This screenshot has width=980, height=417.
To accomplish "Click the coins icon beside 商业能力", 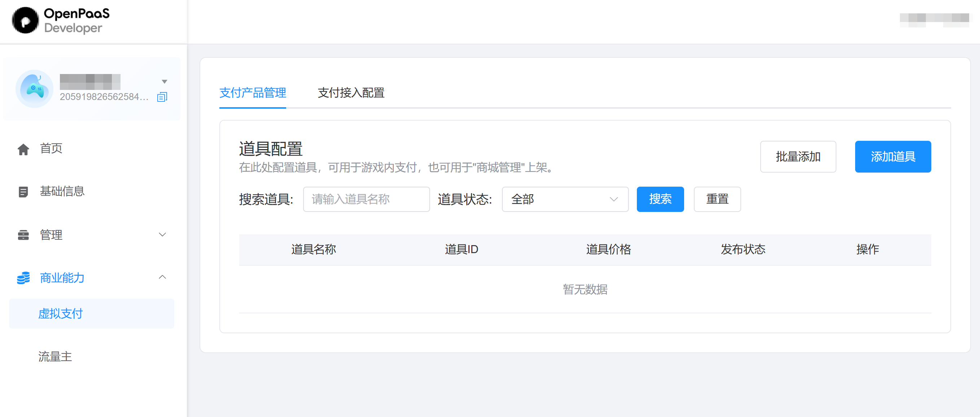I will [23, 278].
